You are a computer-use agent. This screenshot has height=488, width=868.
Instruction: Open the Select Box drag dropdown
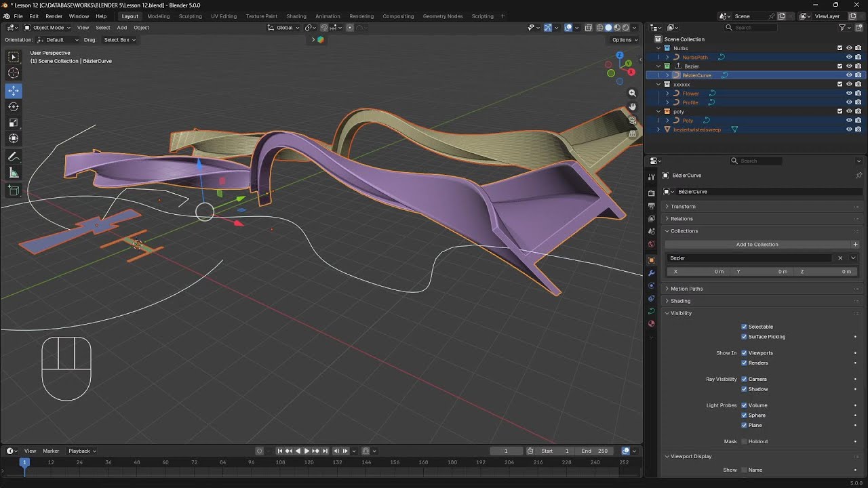pos(119,40)
